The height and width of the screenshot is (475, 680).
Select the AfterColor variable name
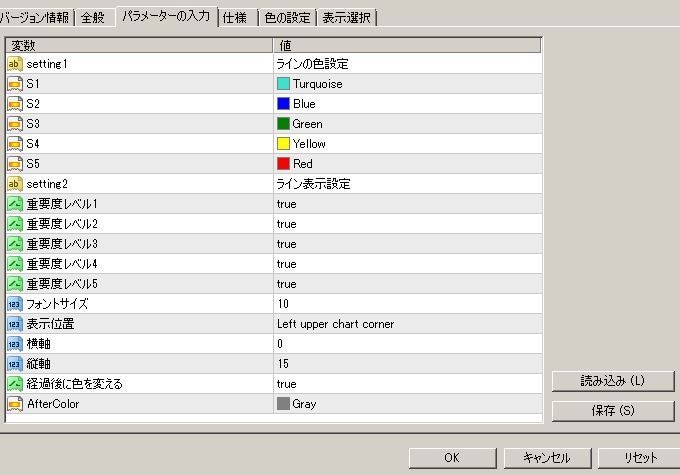(53, 404)
